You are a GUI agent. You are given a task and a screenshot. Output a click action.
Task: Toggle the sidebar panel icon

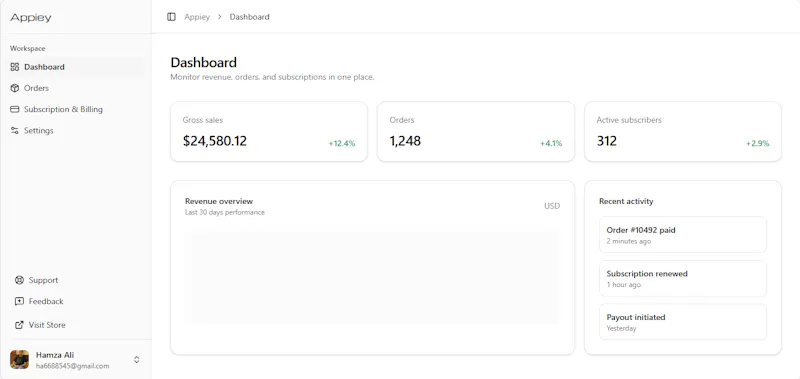[171, 17]
